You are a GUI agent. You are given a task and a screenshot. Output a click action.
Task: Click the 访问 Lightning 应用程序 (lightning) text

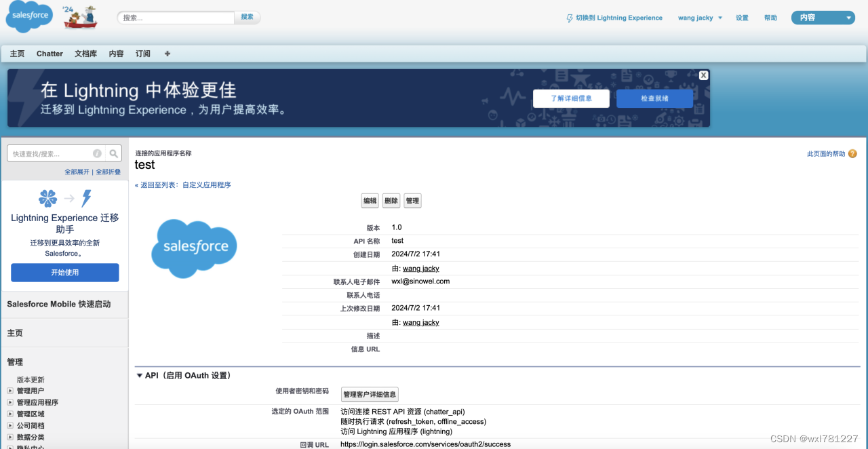396,431
